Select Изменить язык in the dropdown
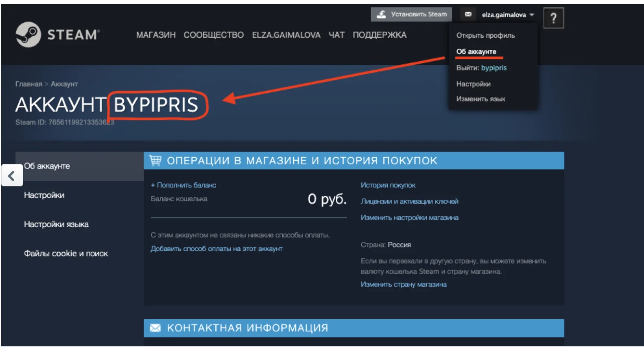Viewport: 644px width, 350px height. [x=481, y=99]
